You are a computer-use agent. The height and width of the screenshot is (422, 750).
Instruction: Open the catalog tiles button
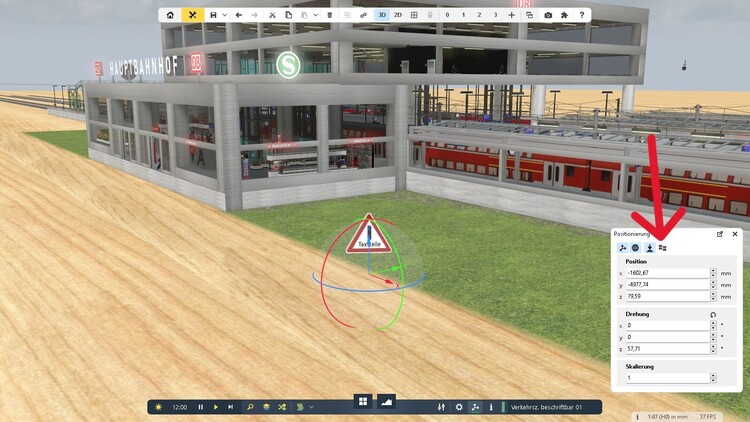click(363, 401)
